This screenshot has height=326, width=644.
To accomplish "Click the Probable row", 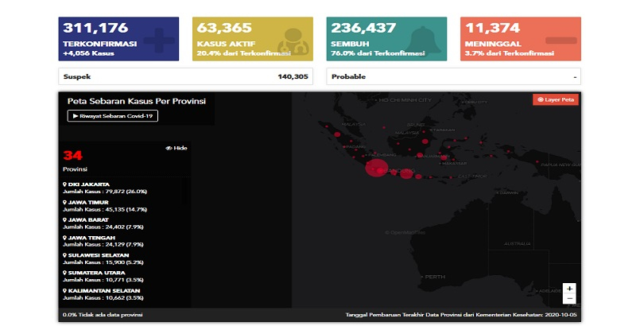I will click(454, 76).
